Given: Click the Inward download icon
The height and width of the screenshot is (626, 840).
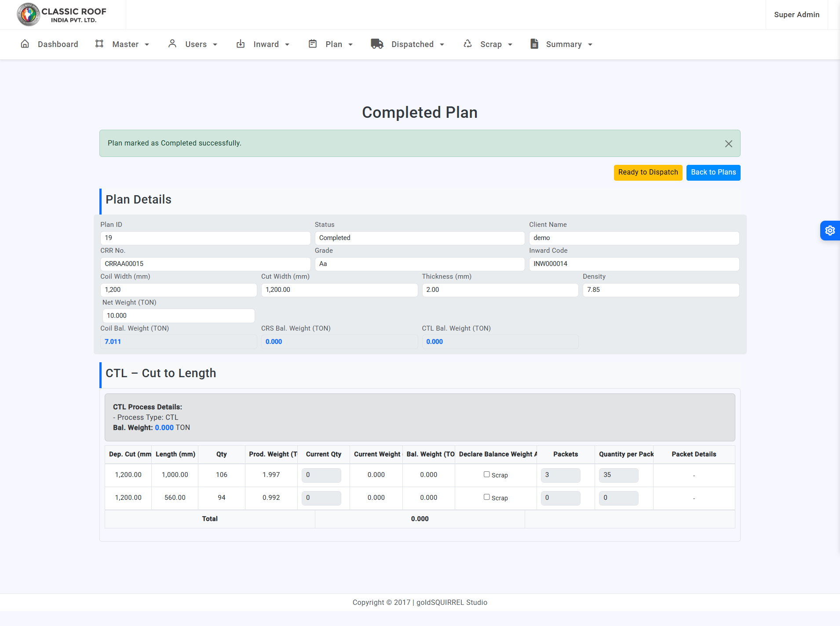Looking at the screenshot, I should pyautogui.click(x=241, y=44).
